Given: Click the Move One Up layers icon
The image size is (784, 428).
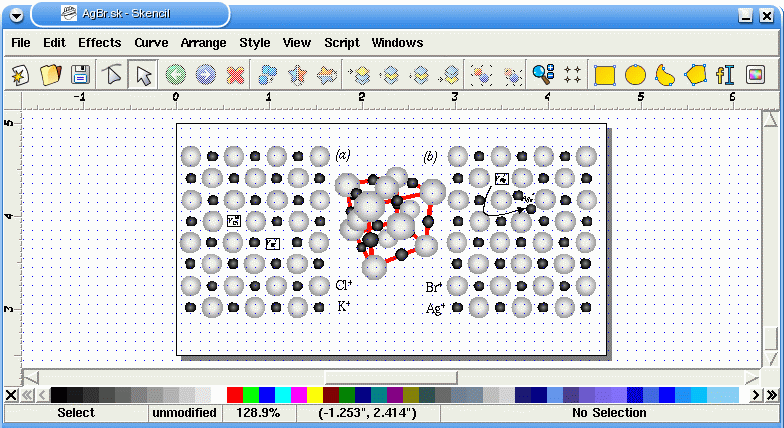Looking at the screenshot, I should coord(390,75).
